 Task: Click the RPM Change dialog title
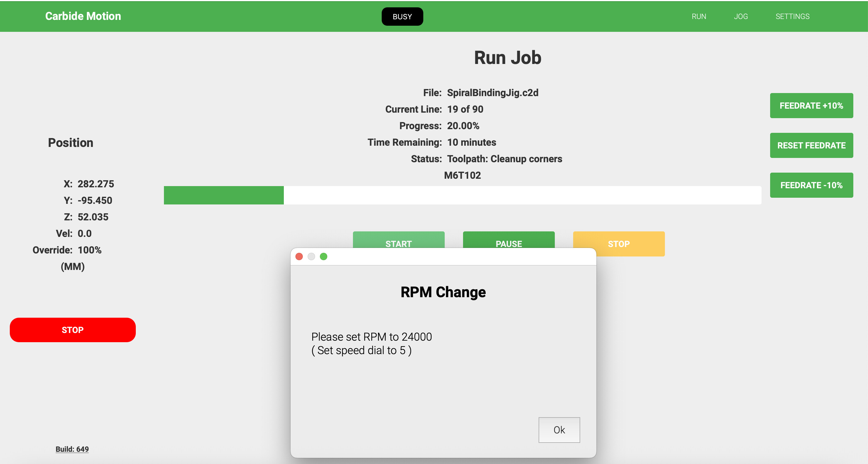point(443,292)
